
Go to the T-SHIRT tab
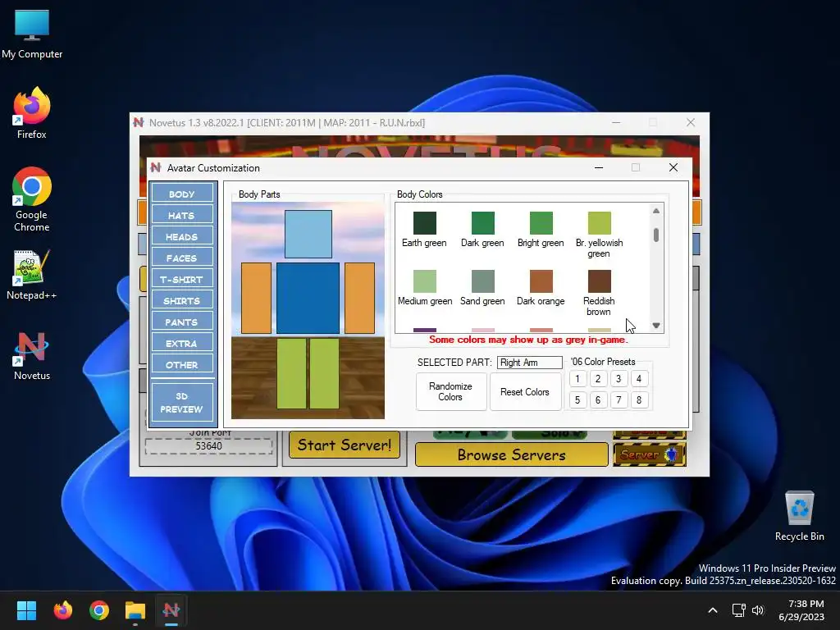click(x=181, y=280)
